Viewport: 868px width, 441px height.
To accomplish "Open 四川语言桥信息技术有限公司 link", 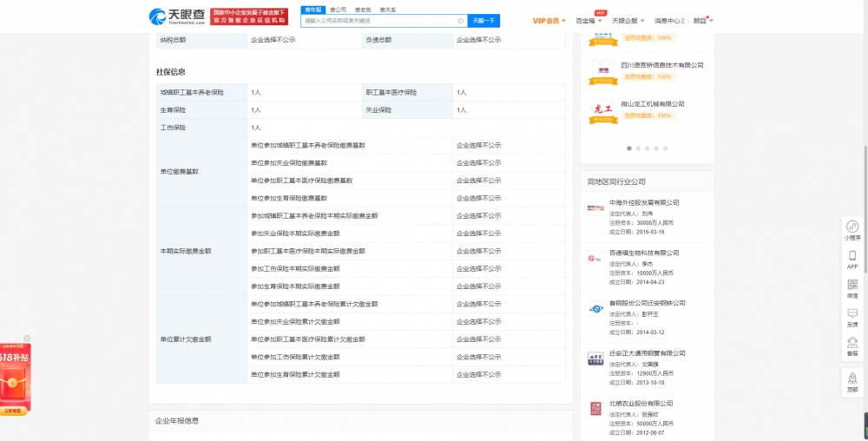I will tap(662, 65).
